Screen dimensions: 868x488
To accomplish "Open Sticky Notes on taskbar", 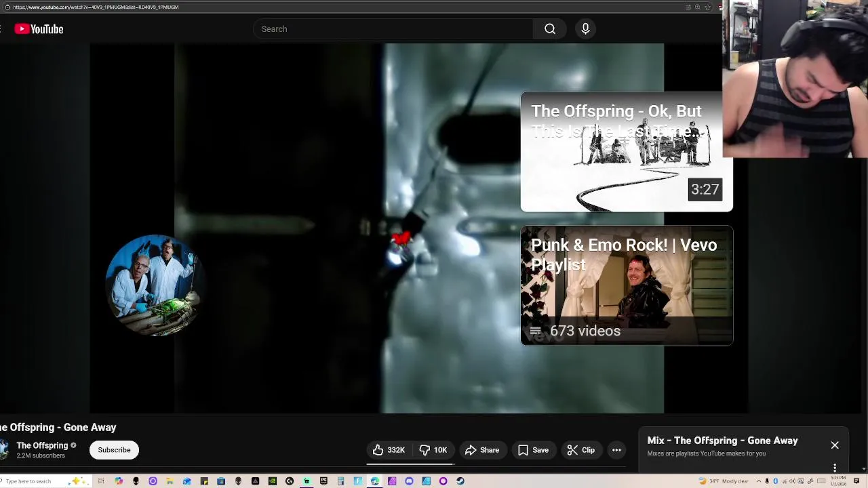I will tap(204, 481).
